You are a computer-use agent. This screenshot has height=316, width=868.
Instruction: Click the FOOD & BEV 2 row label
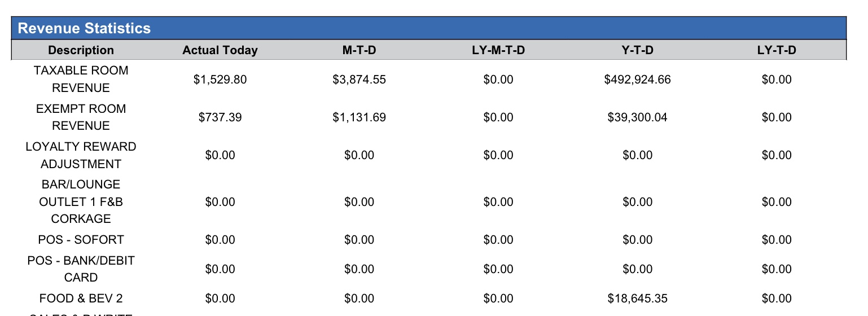click(81, 299)
